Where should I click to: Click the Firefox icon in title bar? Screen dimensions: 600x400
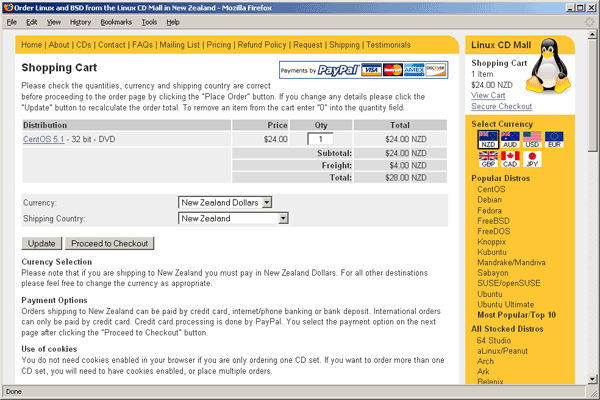click(x=8, y=8)
